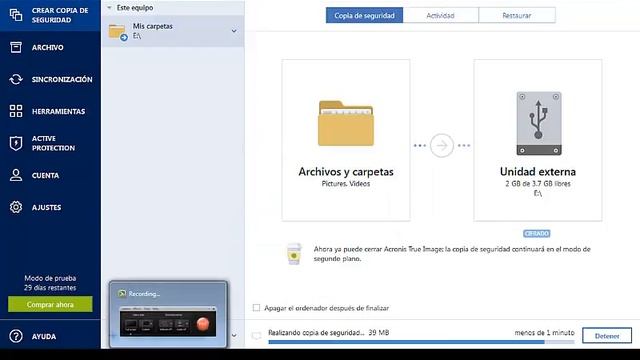
Task: Expand the Mis carpetas backup options chevron
Action: pos(234,31)
